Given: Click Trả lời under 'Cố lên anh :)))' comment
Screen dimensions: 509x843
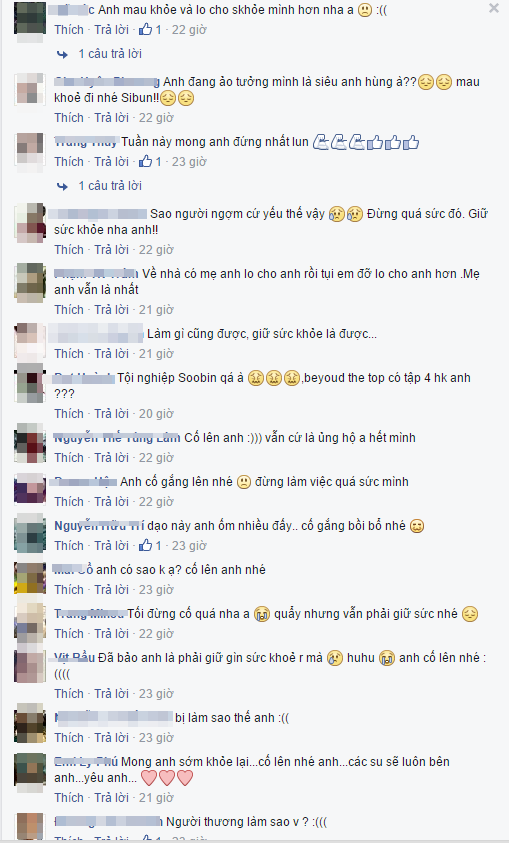Looking at the screenshot, I should click(112, 457).
